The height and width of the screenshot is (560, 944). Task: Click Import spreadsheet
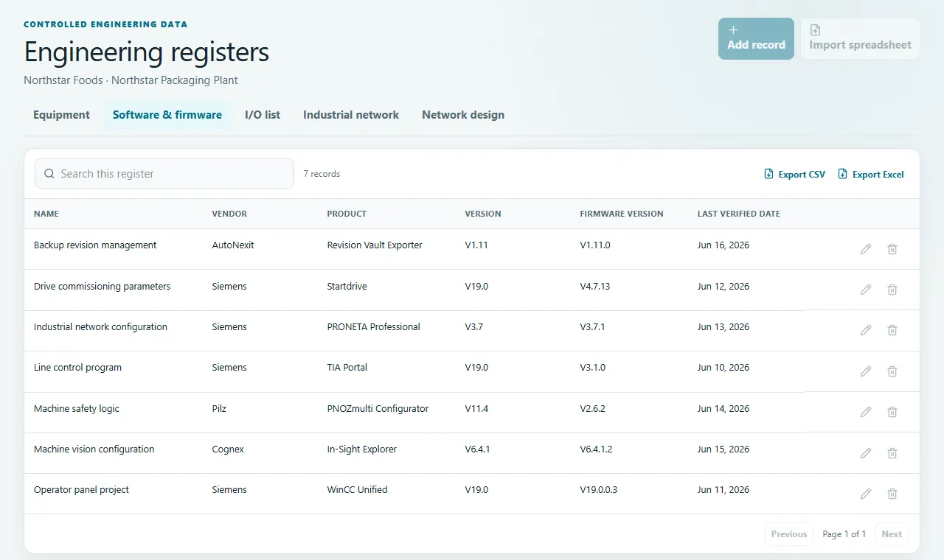coord(860,38)
